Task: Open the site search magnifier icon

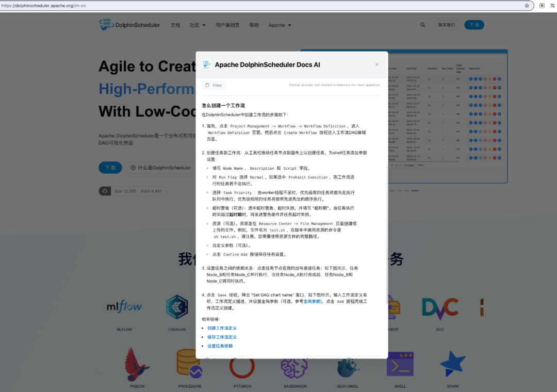Action: pyautogui.click(x=423, y=25)
